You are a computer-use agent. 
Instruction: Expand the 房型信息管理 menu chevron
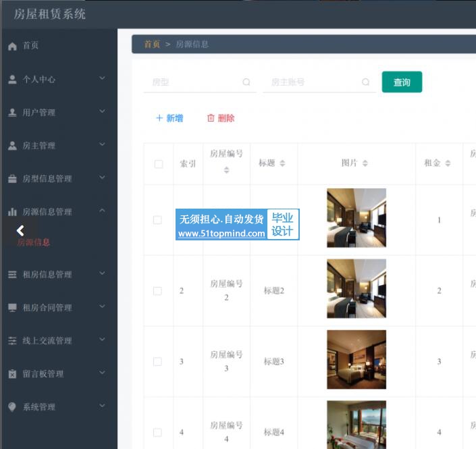(x=103, y=178)
